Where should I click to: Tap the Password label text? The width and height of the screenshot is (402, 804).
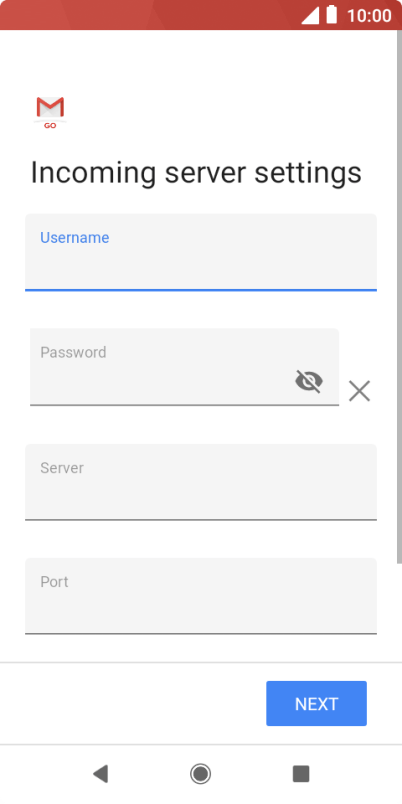[73, 352]
